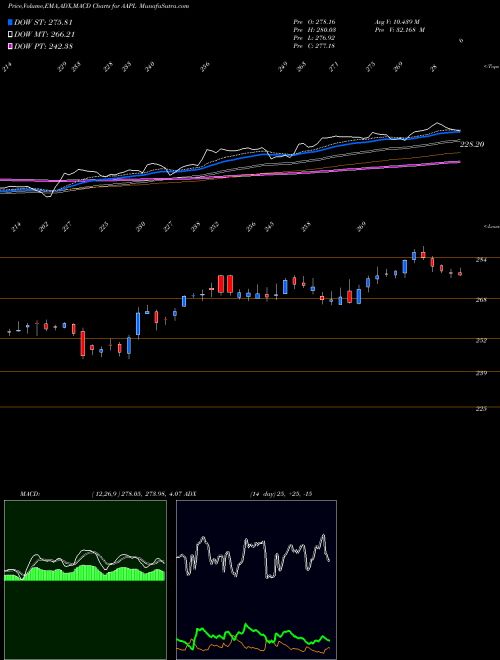This screenshot has height=660, width=500.
Task: Click the 275 tops label
Action: (370, 67)
